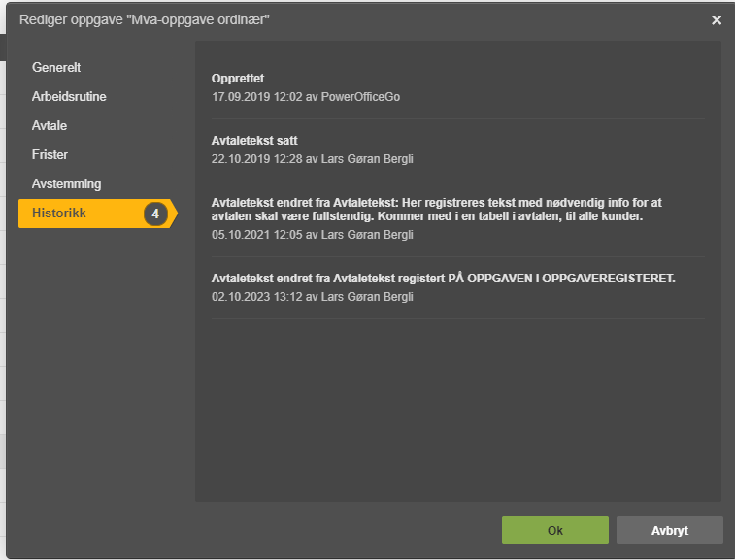Go to the Frister section
The width and height of the screenshot is (735, 560).
coord(50,154)
